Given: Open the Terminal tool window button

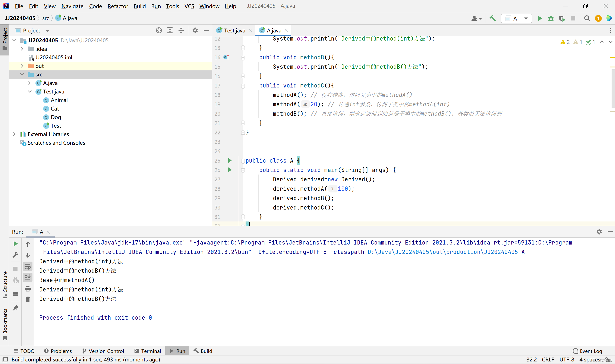Looking at the screenshot, I should [148, 351].
